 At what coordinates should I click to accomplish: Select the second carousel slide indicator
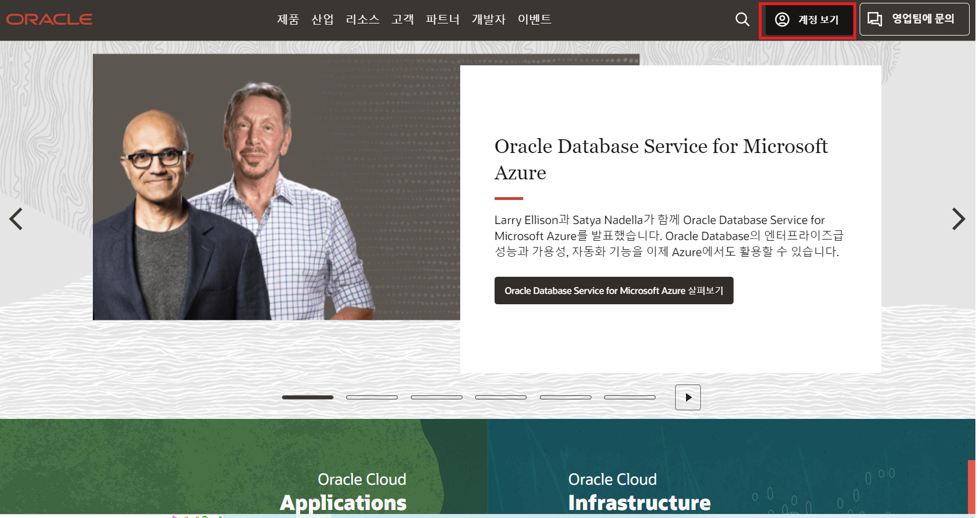(x=372, y=397)
